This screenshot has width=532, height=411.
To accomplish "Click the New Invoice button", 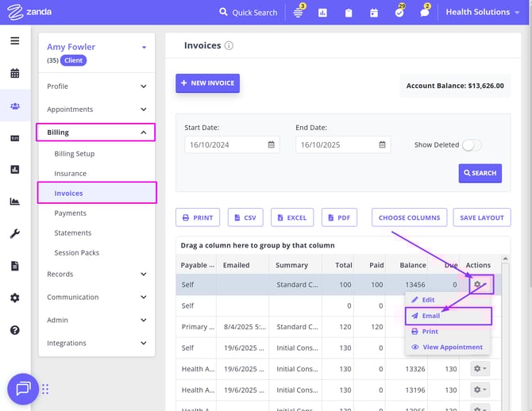I will click(x=207, y=83).
